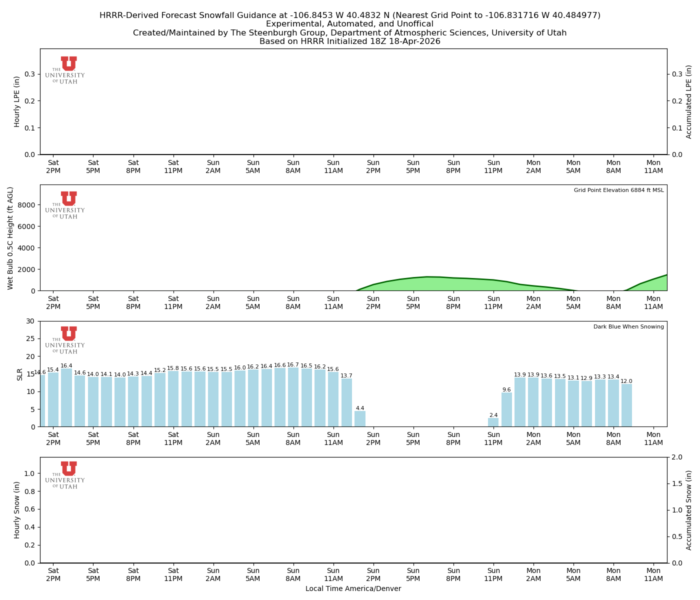The width and height of the screenshot is (700, 600).
Task: Click the SLR bar labeled 2.4
Action: [493, 422]
